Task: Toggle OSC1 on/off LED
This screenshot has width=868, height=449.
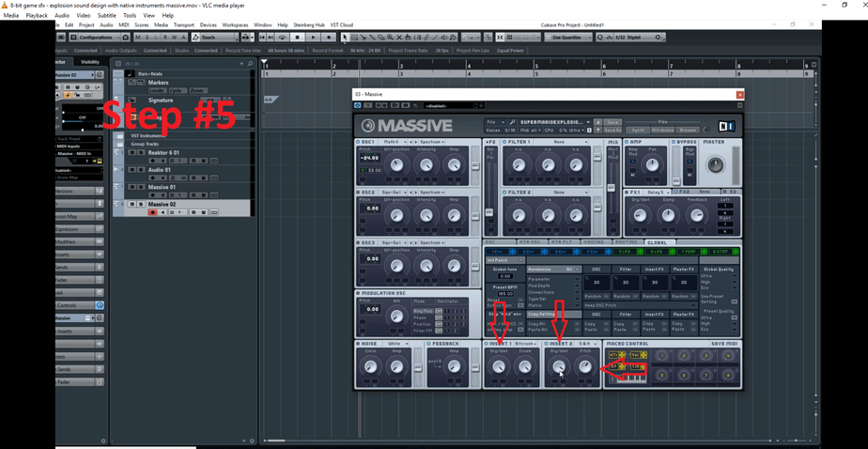Action: pyautogui.click(x=358, y=142)
